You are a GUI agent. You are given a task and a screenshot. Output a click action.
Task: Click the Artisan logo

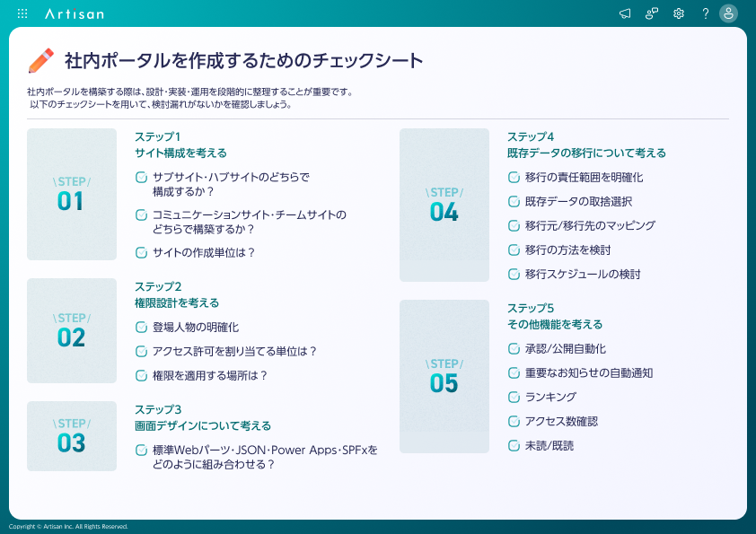(75, 14)
